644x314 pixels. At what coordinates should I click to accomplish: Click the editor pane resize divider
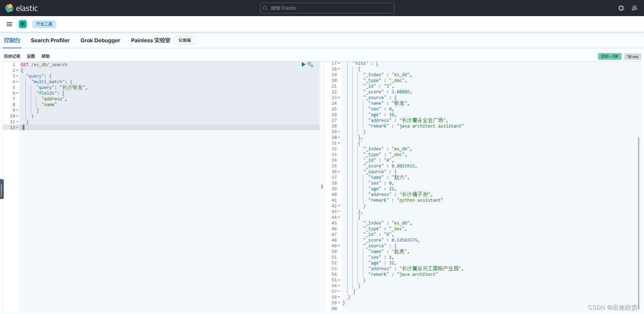pos(322,187)
